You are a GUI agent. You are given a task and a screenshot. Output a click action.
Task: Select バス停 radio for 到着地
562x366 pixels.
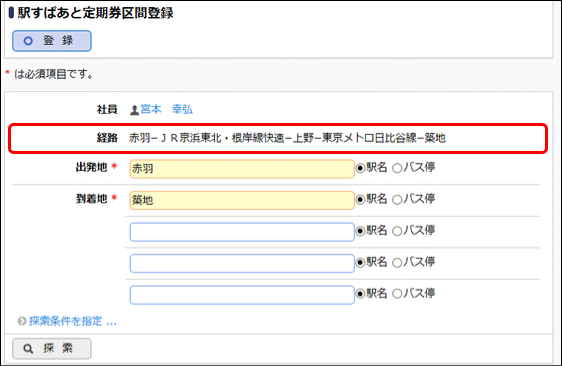[x=397, y=199]
